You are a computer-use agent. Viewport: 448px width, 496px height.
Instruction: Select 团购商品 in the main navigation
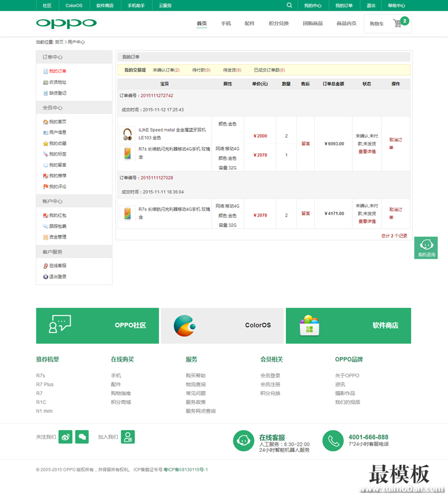[312, 24]
